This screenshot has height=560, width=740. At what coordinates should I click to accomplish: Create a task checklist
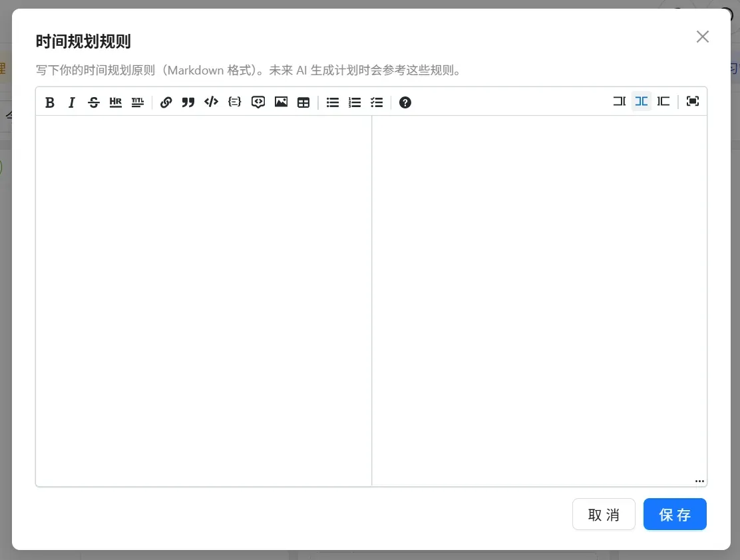tap(377, 102)
